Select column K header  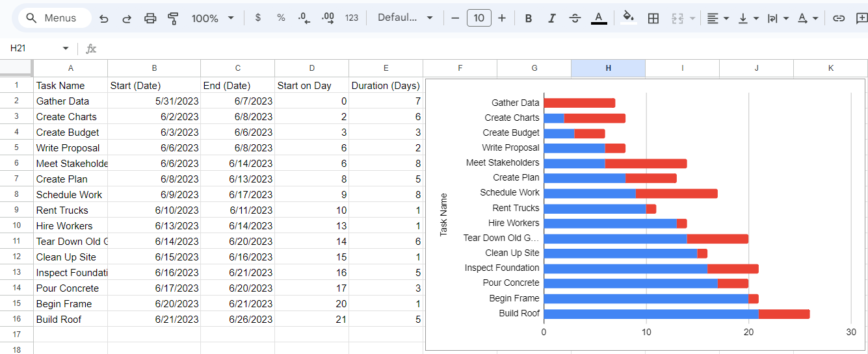(x=830, y=68)
